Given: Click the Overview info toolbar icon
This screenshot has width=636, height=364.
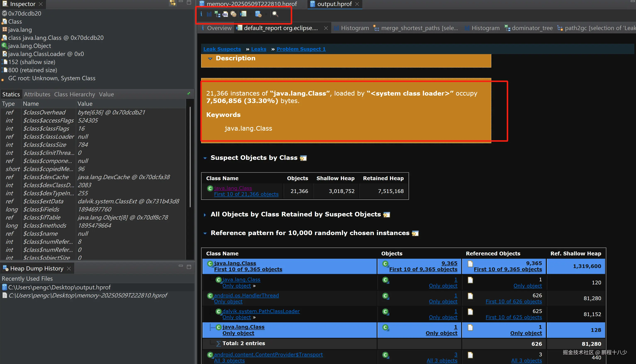Looking at the screenshot, I should point(201,14).
